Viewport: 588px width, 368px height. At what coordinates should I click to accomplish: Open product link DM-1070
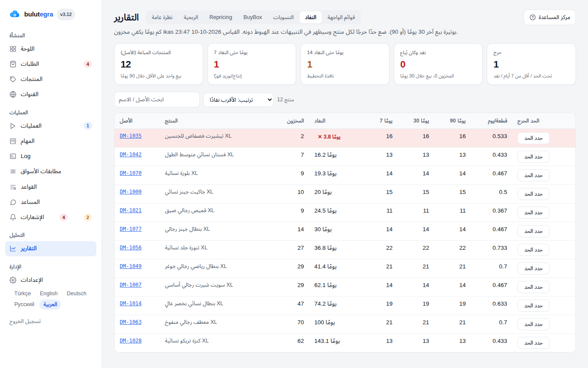pos(131,173)
